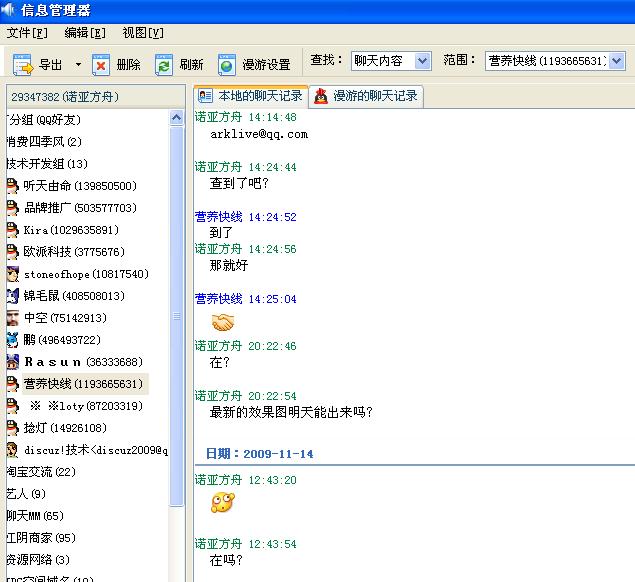Viewport: 635px width, 582px height.
Task: Select 中空(75142913) contact
Action: pyautogui.click(x=65, y=318)
